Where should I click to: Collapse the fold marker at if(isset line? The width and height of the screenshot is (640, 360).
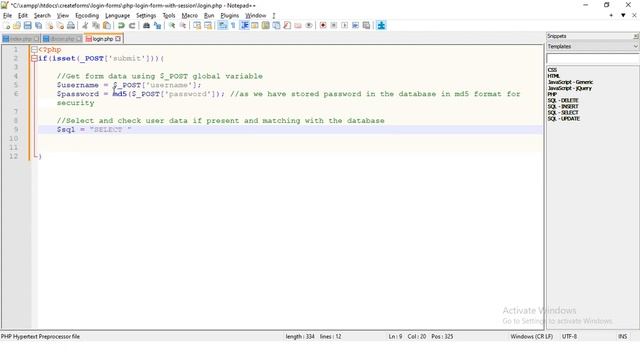(x=34, y=59)
